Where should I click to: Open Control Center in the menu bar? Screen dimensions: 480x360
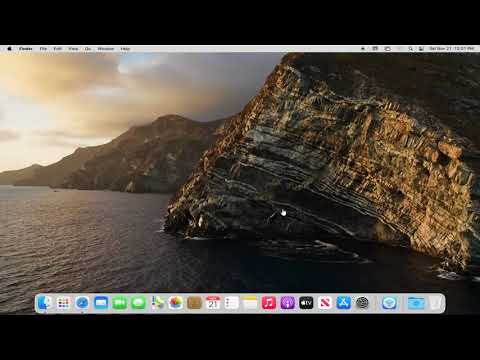click(421, 49)
